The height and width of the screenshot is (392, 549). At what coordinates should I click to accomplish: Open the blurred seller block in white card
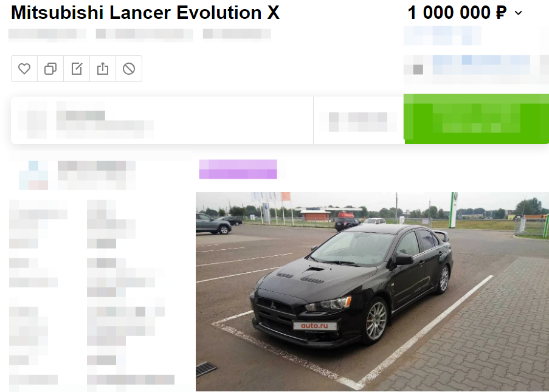[x=86, y=120]
